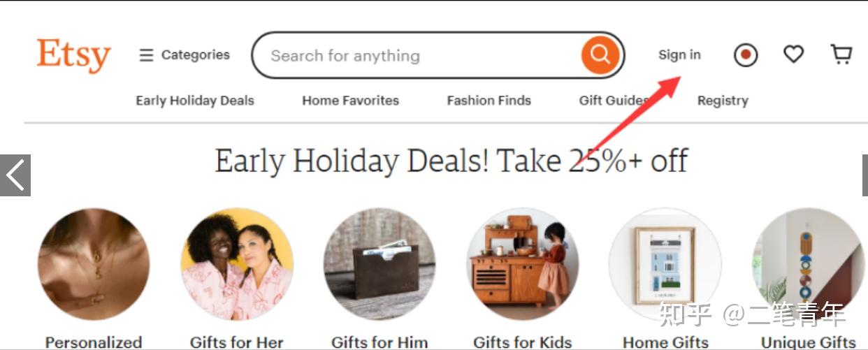Open Personalized category necklace thumbnail
The height and width of the screenshot is (350, 868).
94,264
